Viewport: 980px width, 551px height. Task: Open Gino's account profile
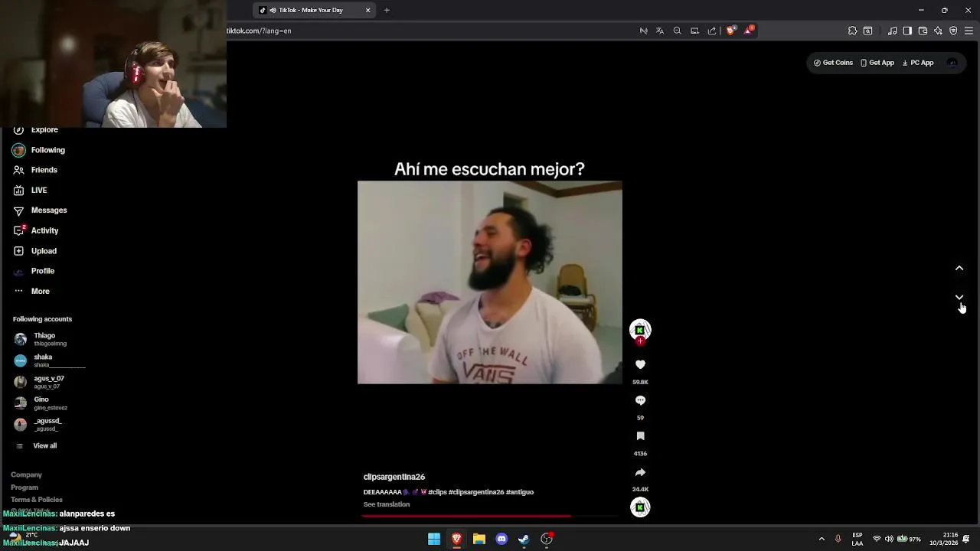pos(41,403)
